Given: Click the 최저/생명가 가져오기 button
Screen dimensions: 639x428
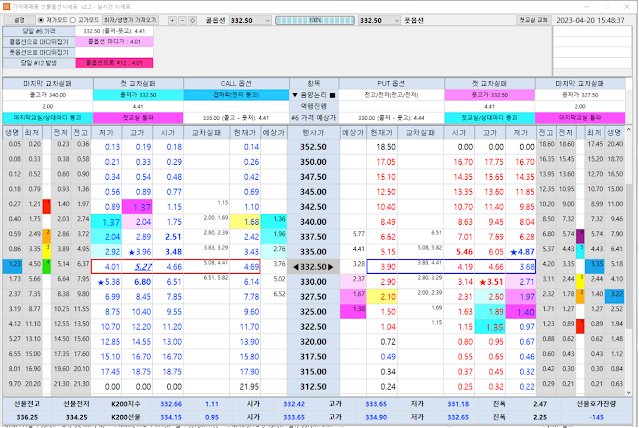Looking at the screenshot, I should [x=130, y=20].
